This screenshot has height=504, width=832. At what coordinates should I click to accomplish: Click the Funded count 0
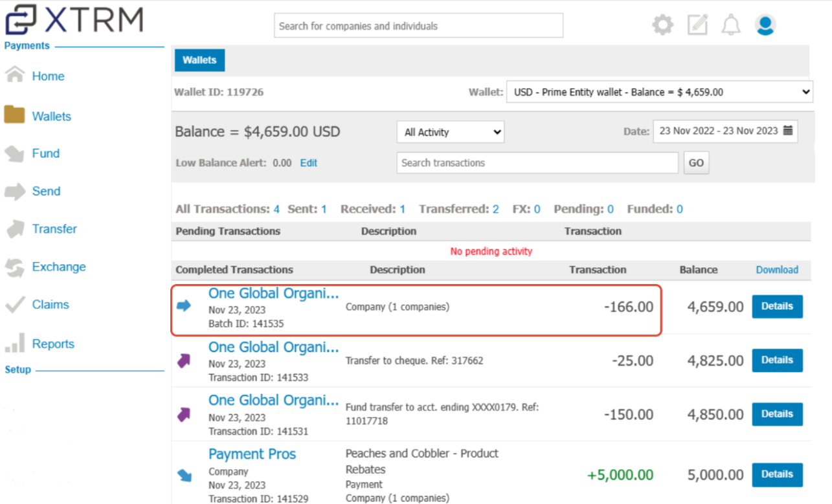point(680,209)
